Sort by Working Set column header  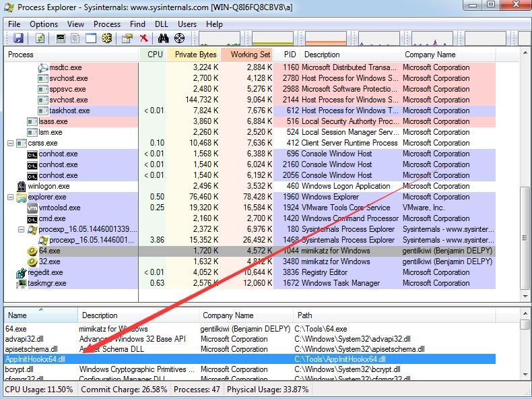tap(247, 55)
